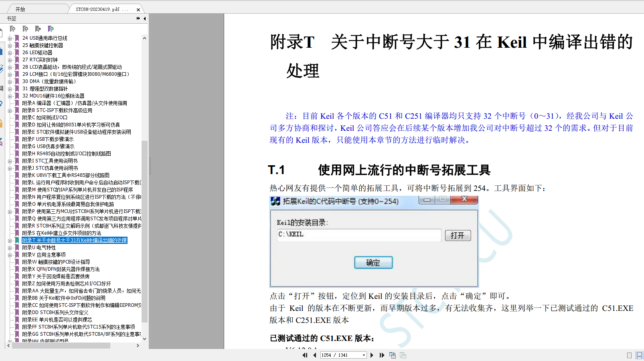This screenshot has height=361, width=644.
Task: Open bookmark 31 增强型双数据指针
Action: (45, 89)
